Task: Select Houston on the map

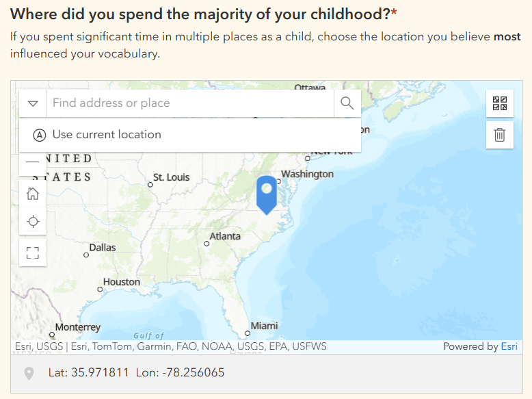Action: coord(121,282)
